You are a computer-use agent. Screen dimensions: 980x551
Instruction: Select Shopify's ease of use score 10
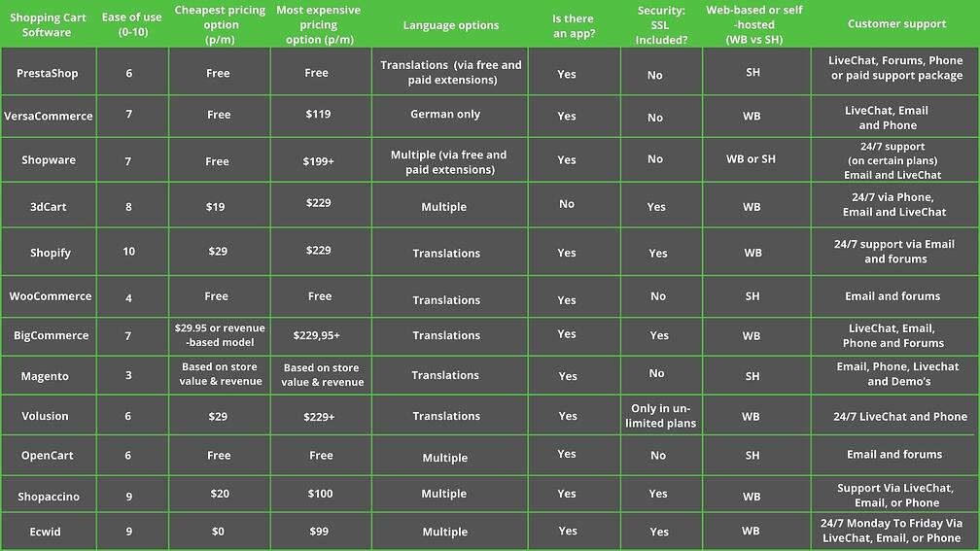(x=129, y=252)
